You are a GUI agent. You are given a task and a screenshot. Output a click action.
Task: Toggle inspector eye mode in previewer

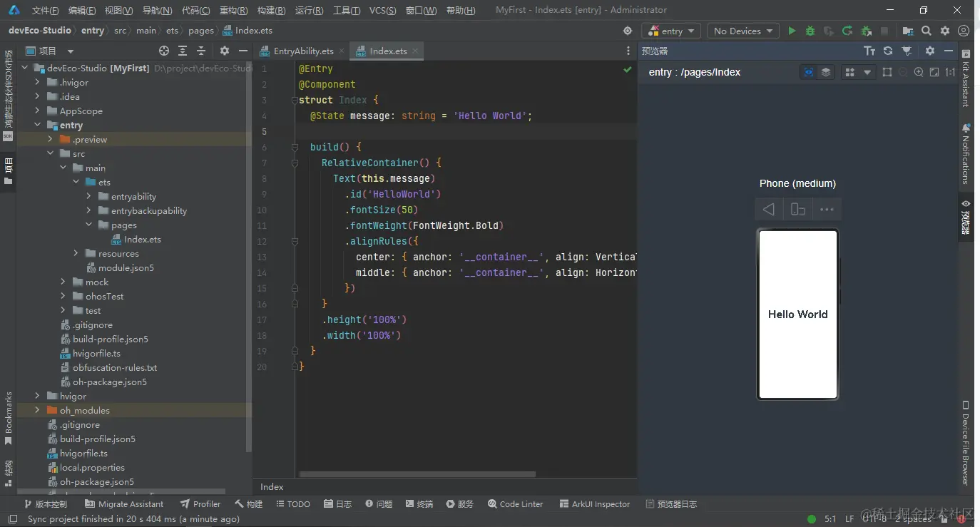(x=809, y=72)
